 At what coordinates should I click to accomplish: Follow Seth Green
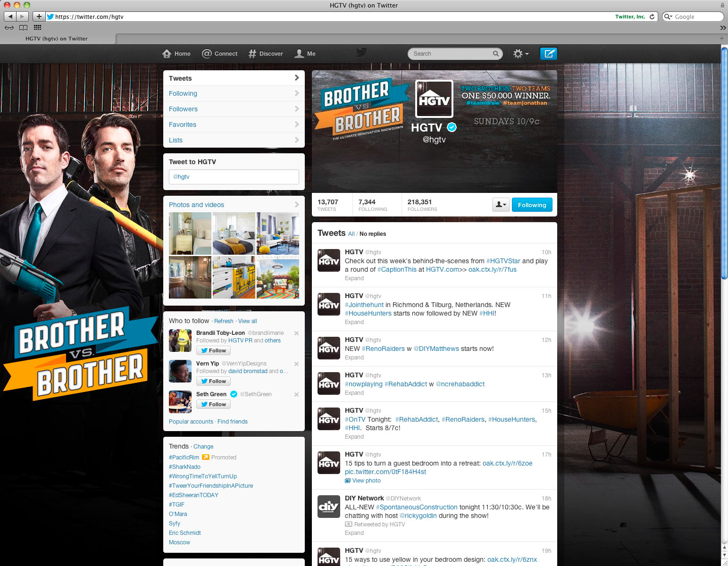point(213,404)
